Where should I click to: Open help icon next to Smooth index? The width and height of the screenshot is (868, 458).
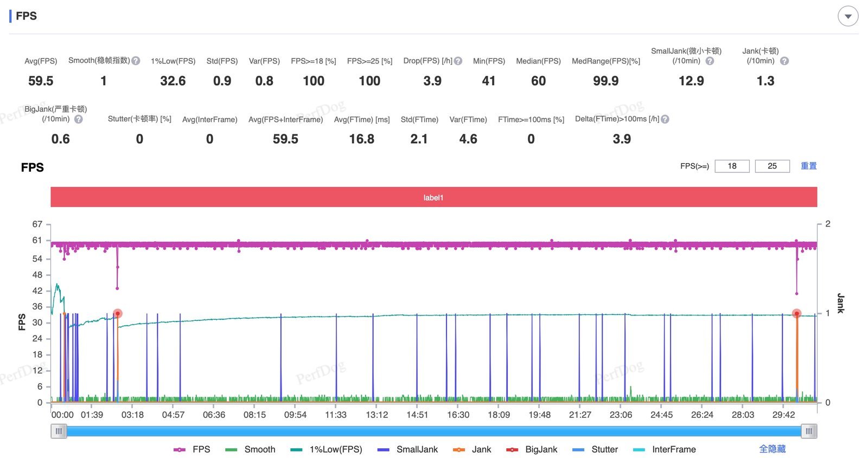click(136, 61)
